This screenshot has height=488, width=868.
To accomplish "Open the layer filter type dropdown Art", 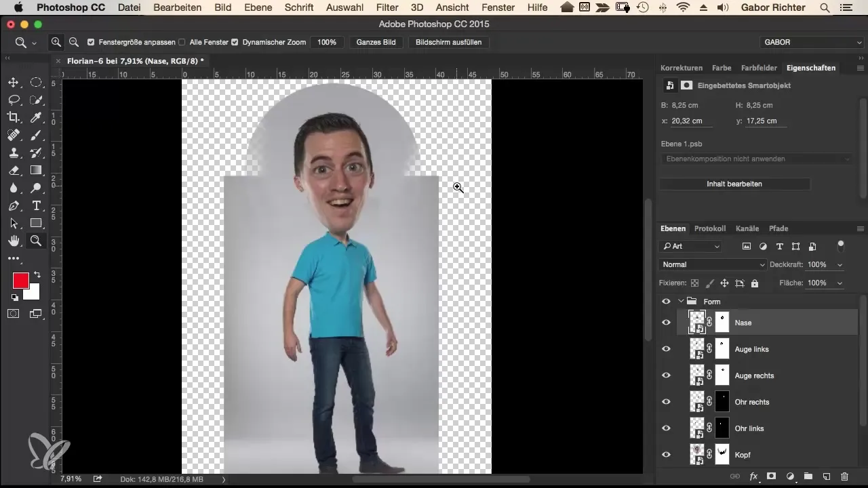I will pyautogui.click(x=690, y=247).
